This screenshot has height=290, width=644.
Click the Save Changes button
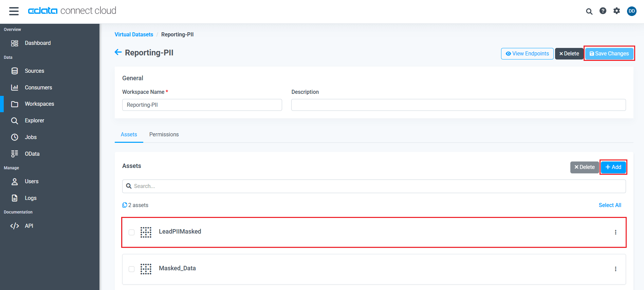tap(609, 53)
